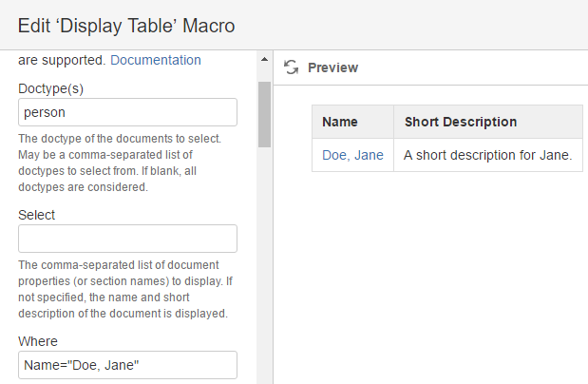Screen dimensions: 588x384
Task: Click the Where field label
Action: pos(38,341)
